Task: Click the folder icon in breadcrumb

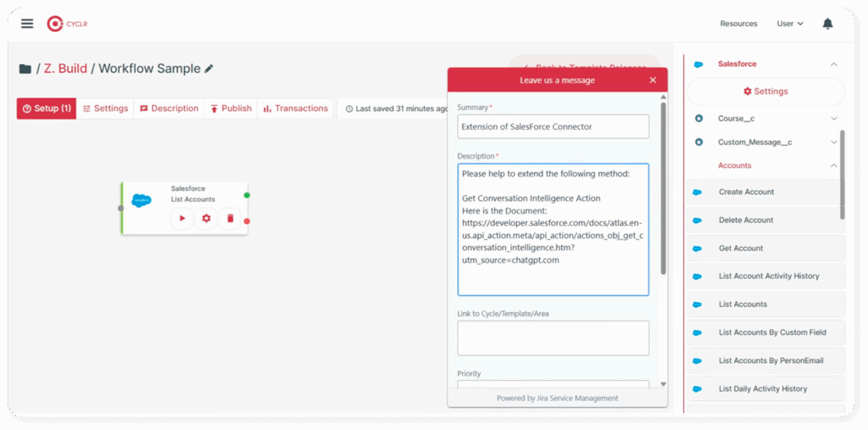Action: pyautogui.click(x=25, y=69)
